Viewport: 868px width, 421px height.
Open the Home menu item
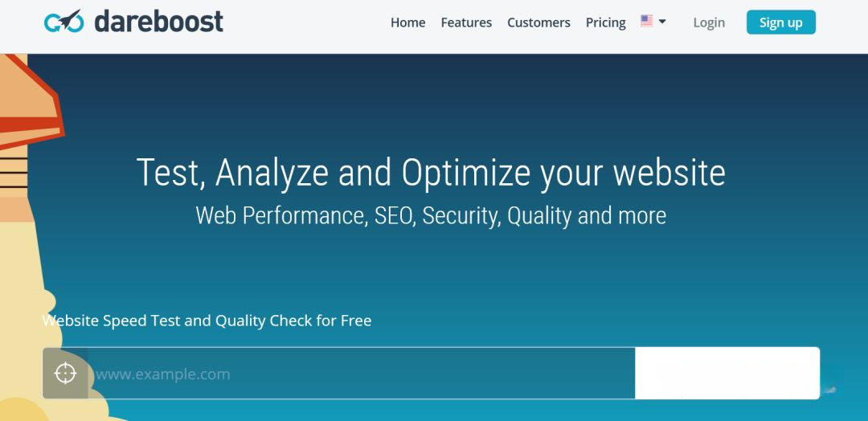[x=407, y=22]
